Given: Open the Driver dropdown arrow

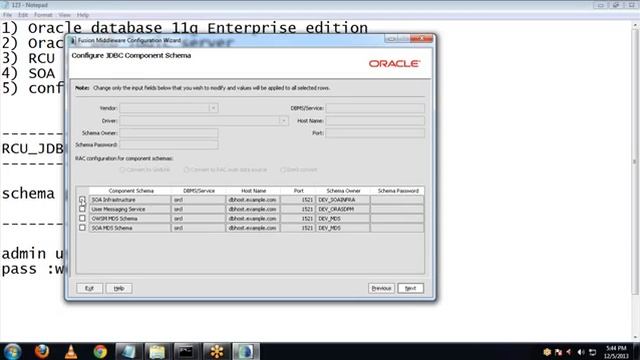Looking at the screenshot, I should click(x=284, y=121).
